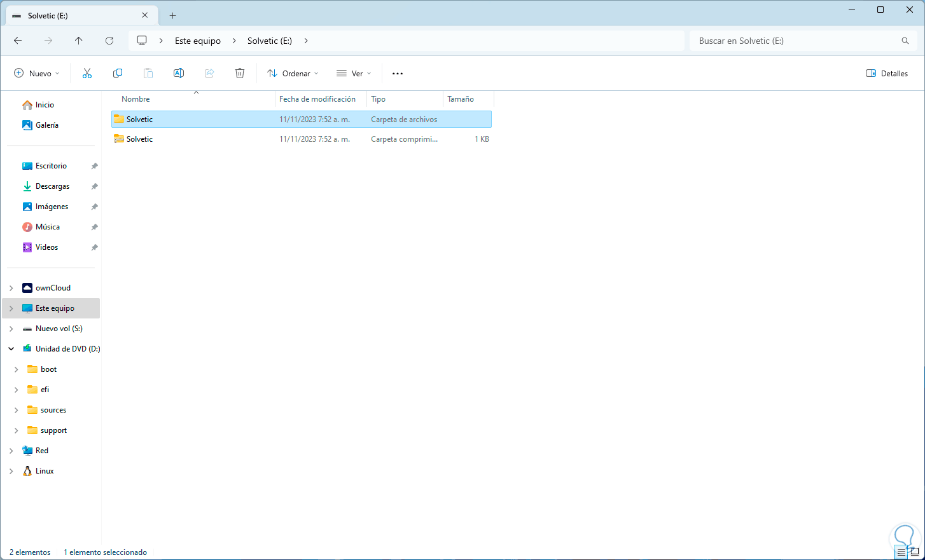Viewport: 925px width, 560px height.
Task: Click the computer icon in address bar
Action: (x=142, y=41)
